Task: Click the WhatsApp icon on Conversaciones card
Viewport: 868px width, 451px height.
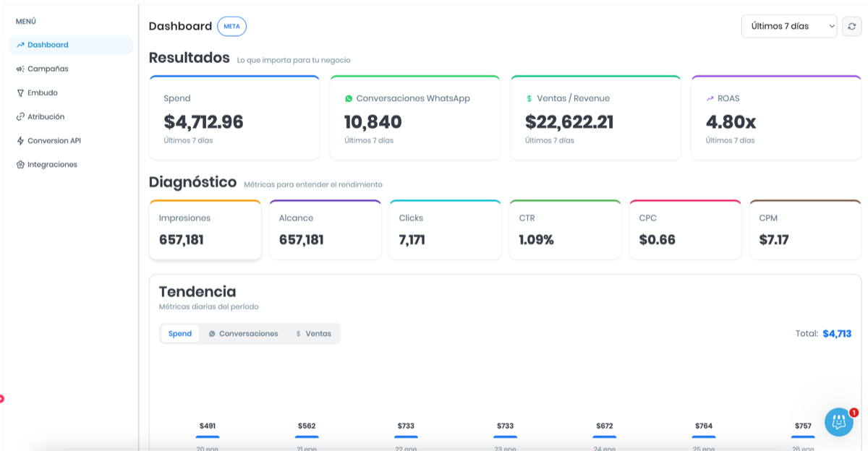Action: point(349,98)
